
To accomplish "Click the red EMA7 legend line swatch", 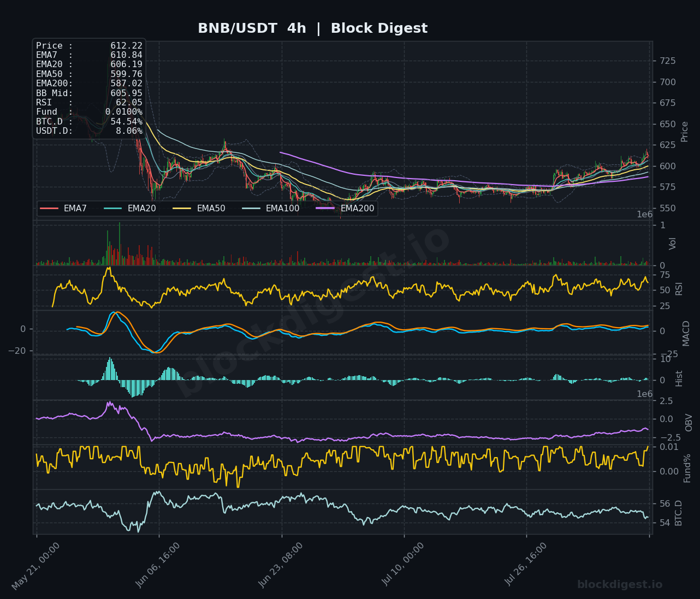I will tap(49, 209).
